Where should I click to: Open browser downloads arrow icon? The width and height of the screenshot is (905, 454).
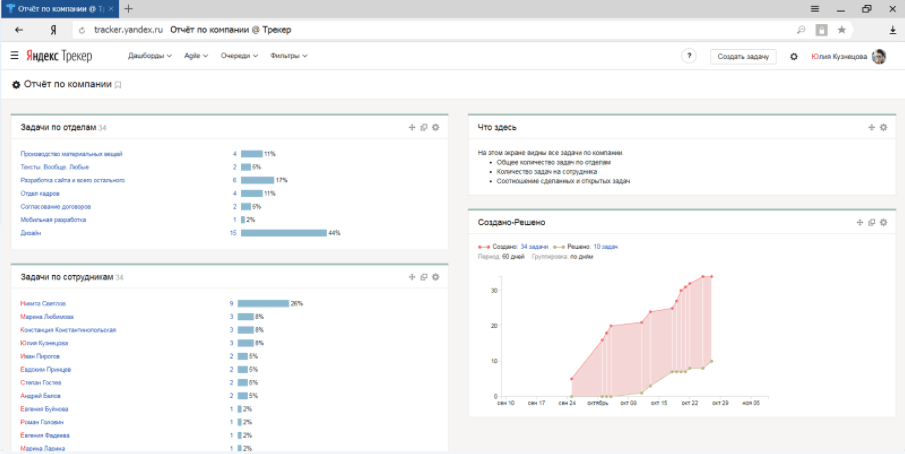click(892, 29)
